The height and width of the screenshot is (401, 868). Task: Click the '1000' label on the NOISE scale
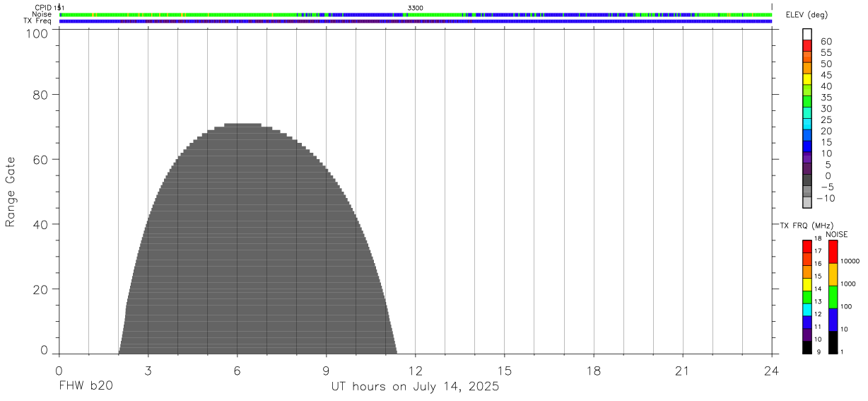click(x=848, y=284)
